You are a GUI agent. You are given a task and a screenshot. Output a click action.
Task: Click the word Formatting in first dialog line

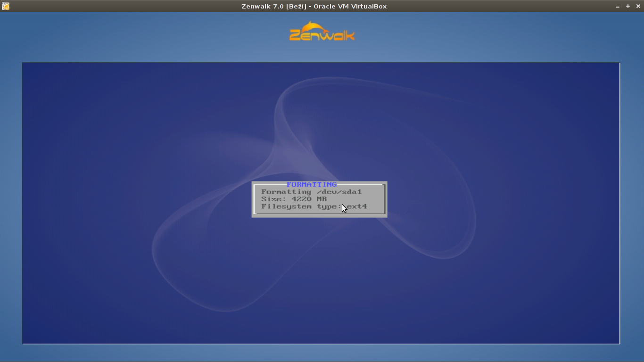(x=280, y=192)
